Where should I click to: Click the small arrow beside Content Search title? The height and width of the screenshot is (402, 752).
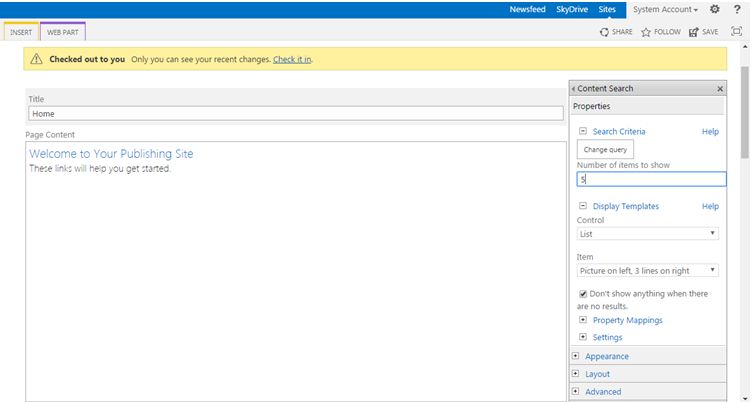click(x=573, y=89)
